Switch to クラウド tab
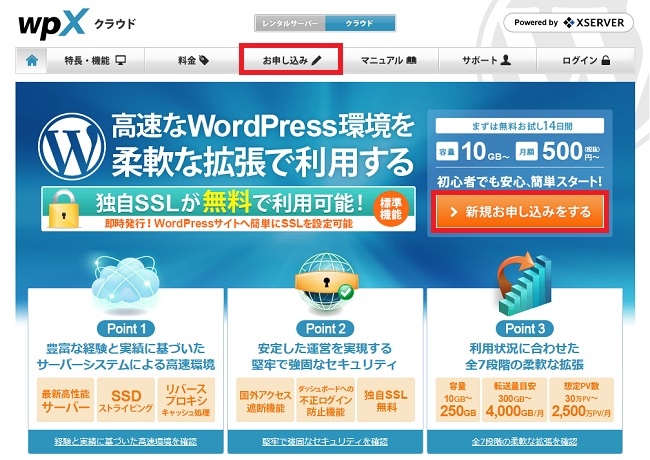The image size is (650, 460). (360, 23)
